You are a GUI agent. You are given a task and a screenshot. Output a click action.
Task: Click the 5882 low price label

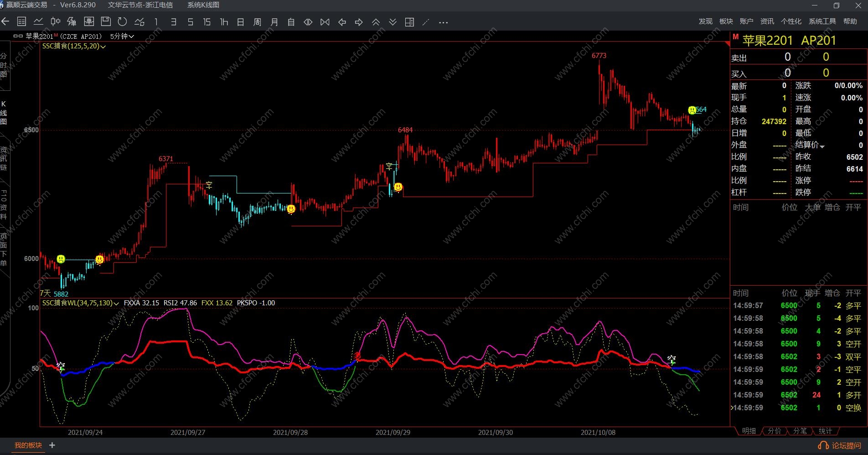61,294
